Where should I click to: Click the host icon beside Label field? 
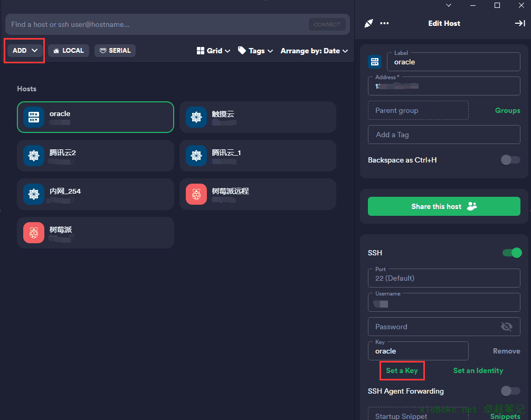click(375, 62)
